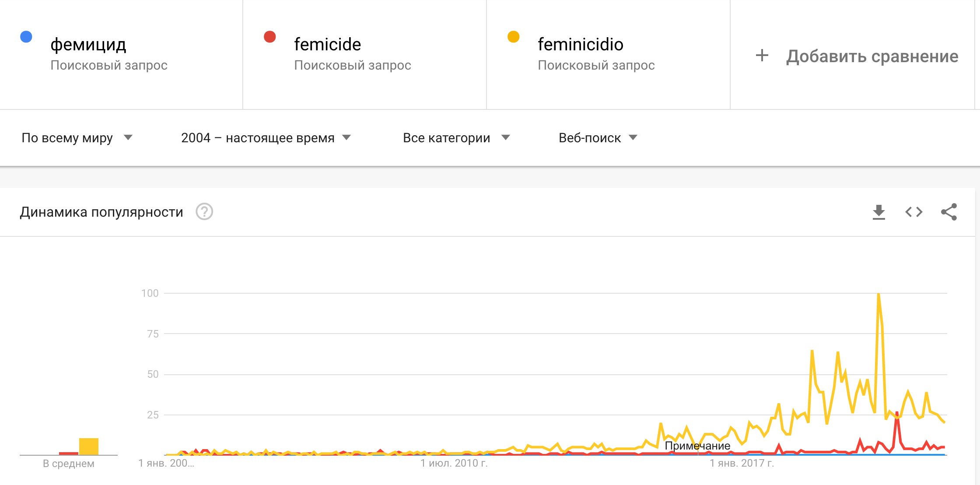
Task: Click the plus icon to add comparison
Action: pos(762,55)
